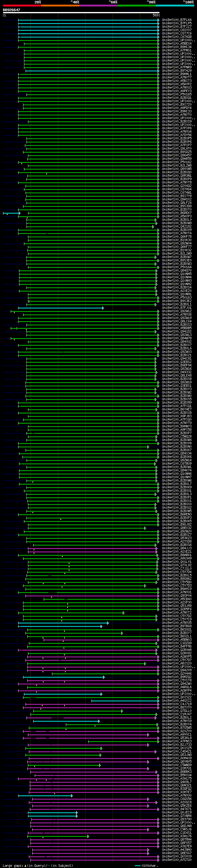Click hit label UniRef100_C5WQ28
197x868 pixels.
177,437
